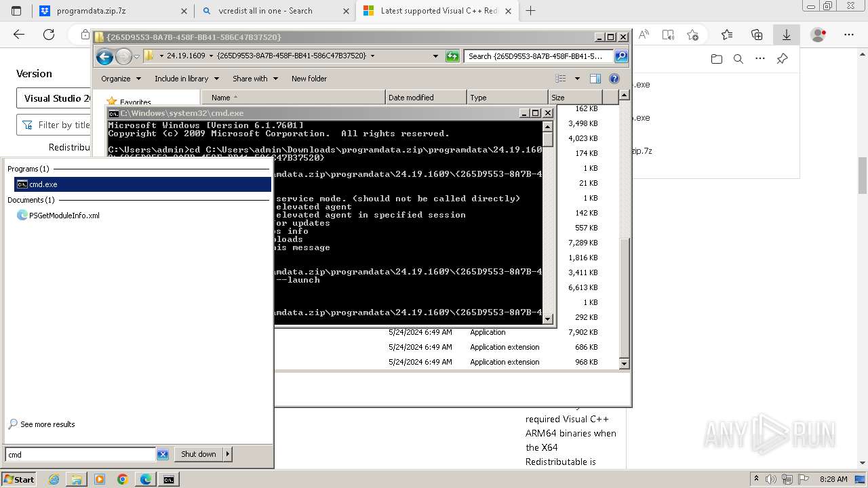Open the tab actions menu icon in Edge
The image size is (868, 488).
tap(16, 11)
